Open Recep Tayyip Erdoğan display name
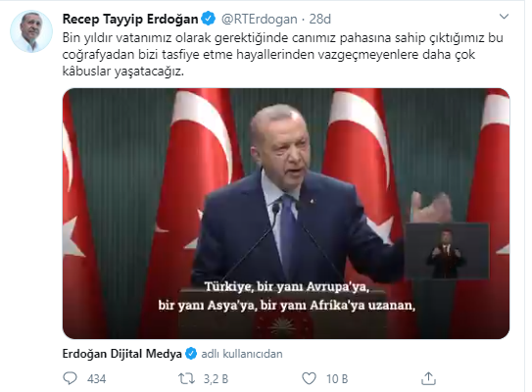The width and height of the screenshot is (532, 392). 130,19
